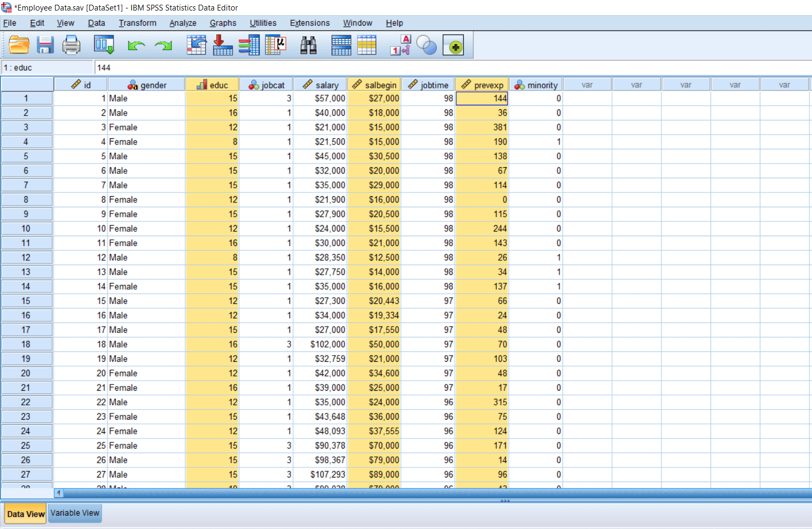Click the Value labels icon
The height and width of the screenshot is (529, 812).
400,45
